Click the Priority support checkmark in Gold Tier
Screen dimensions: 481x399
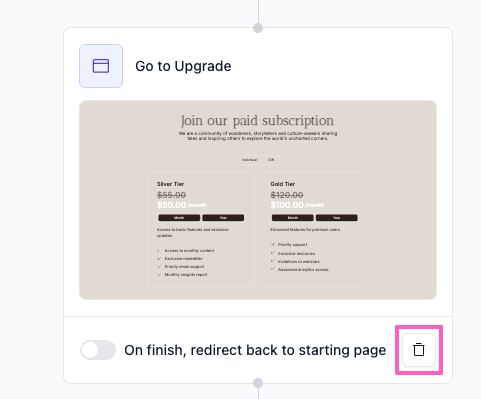point(273,244)
